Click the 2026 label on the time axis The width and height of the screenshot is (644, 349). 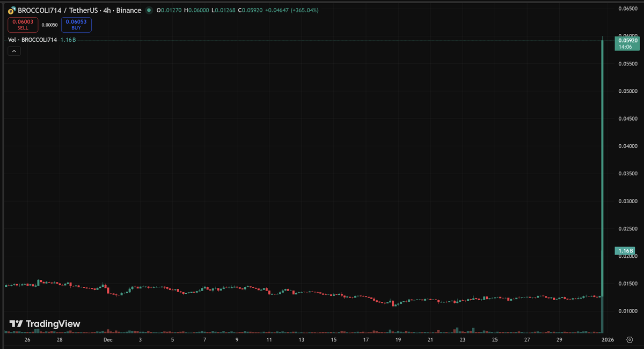pyautogui.click(x=608, y=340)
